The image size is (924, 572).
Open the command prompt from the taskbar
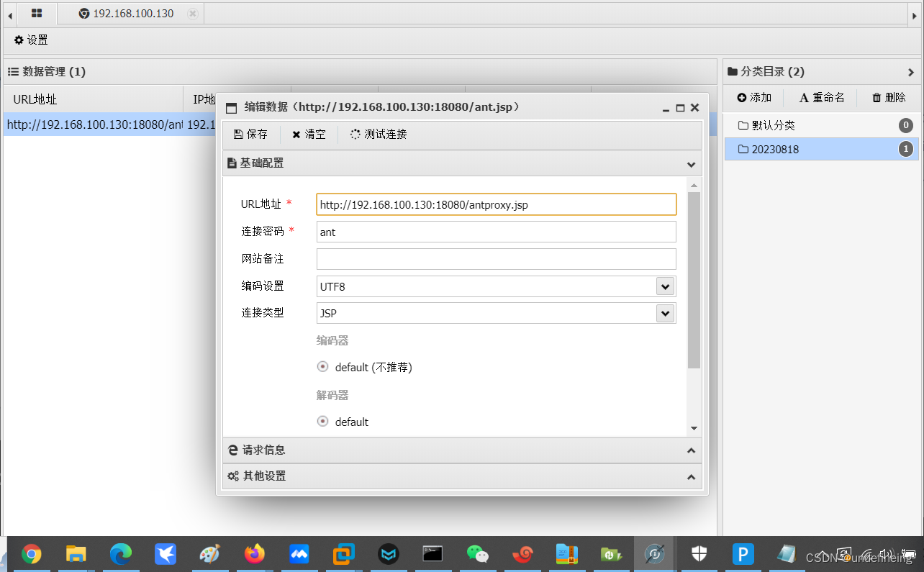(x=432, y=554)
